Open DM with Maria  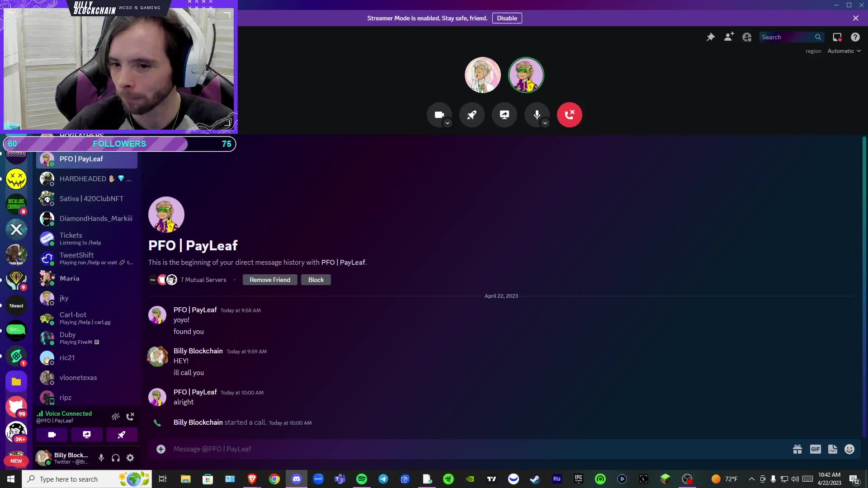[x=87, y=278]
